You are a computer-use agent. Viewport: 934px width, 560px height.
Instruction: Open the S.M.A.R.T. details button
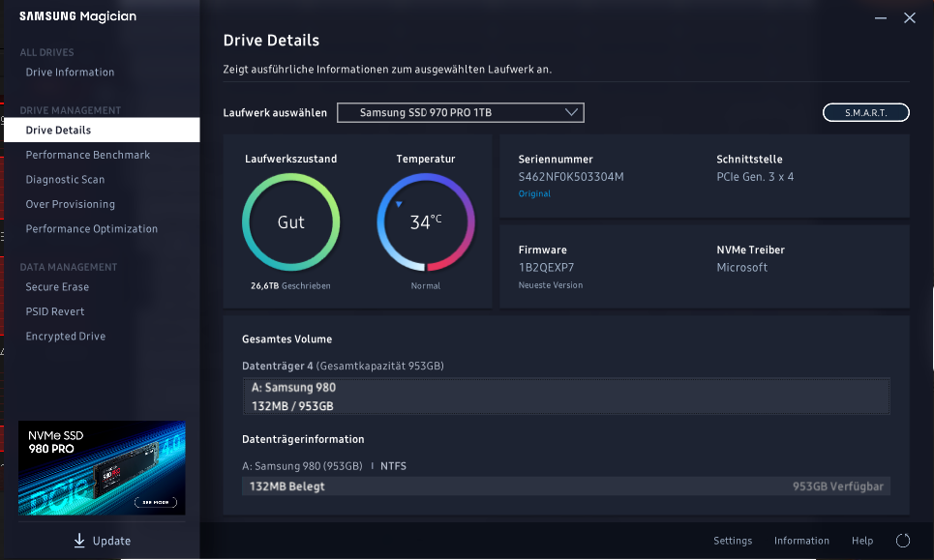865,112
